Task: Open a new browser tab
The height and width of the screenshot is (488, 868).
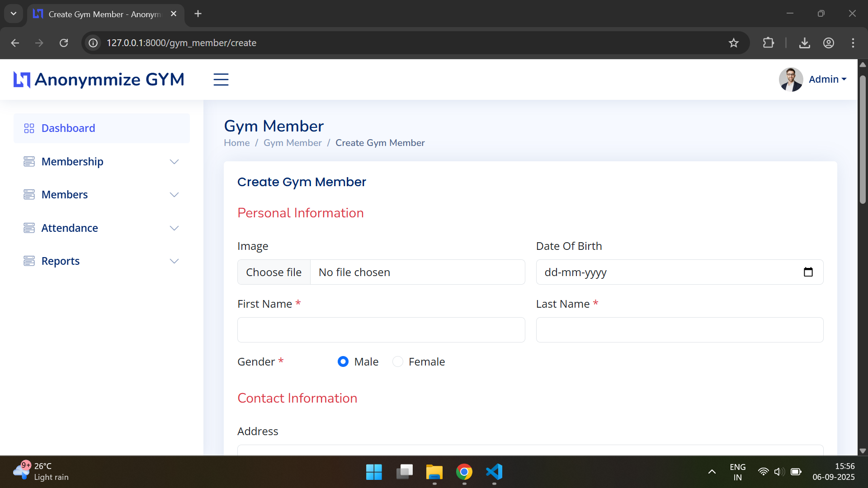Action: [x=198, y=14]
